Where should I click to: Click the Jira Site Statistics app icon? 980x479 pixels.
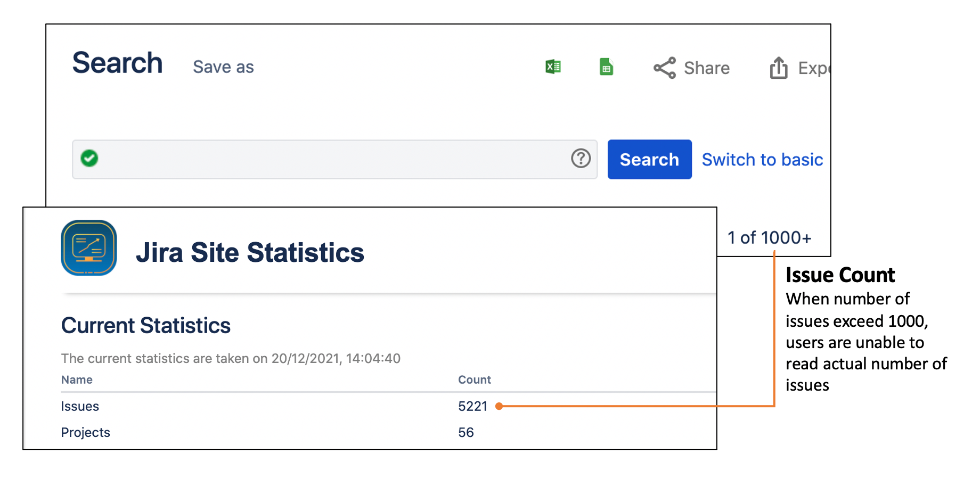pos(89,248)
